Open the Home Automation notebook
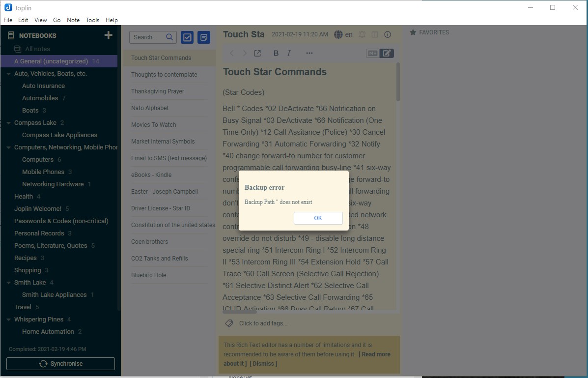Image resolution: width=588 pixels, height=378 pixels. click(48, 332)
